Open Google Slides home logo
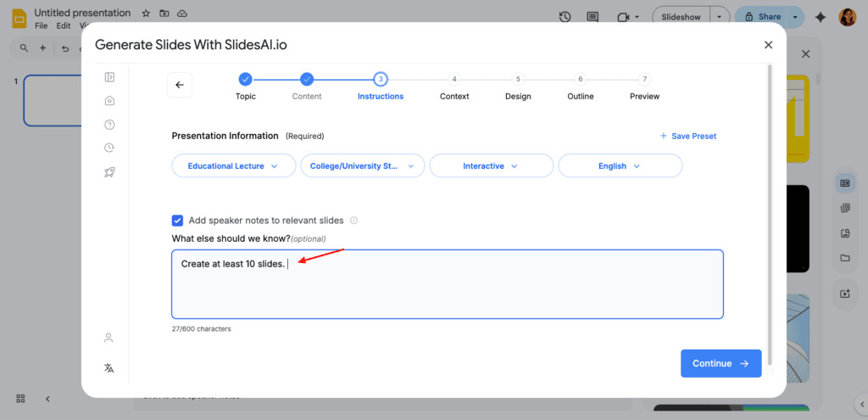Image resolution: width=868 pixels, height=420 pixels. (x=20, y=18)
